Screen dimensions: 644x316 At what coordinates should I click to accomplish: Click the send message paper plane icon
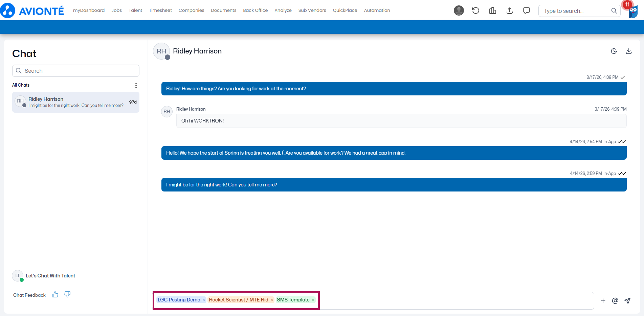pos(627,301)
